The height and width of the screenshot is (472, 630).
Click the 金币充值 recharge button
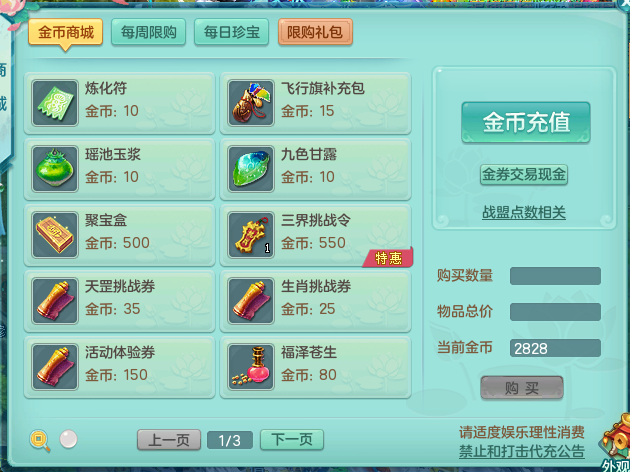[x=526, y=122]
